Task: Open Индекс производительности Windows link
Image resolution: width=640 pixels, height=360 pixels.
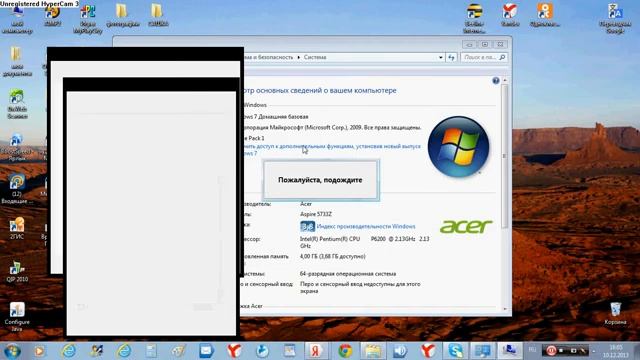Action: click(366, 226)
